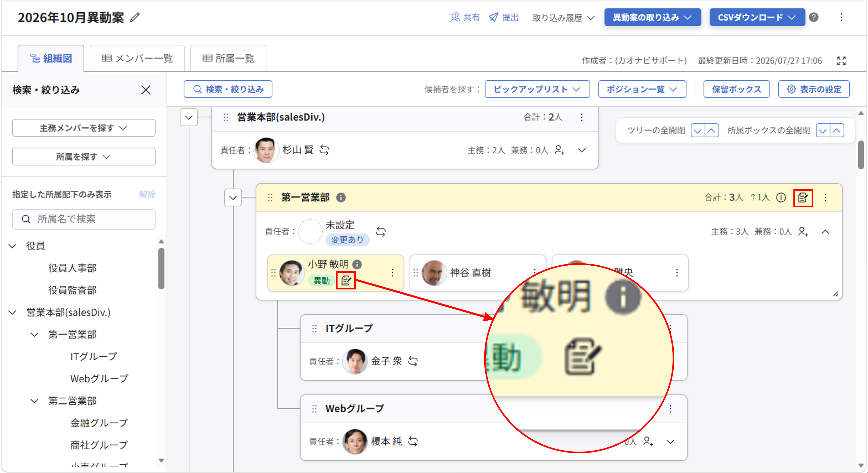Click swap-responsible icon next to 金子 衆
Image resolution: width=868 pixels, height=473 pixels.
click(413, 361)
